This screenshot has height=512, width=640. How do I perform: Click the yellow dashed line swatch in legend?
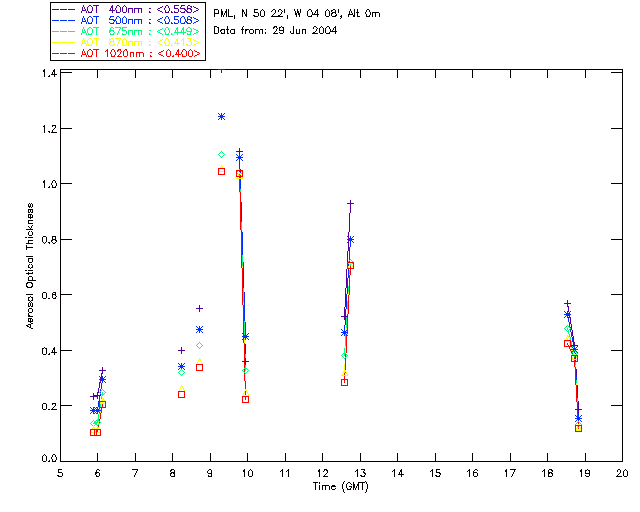tap(64, 43)
